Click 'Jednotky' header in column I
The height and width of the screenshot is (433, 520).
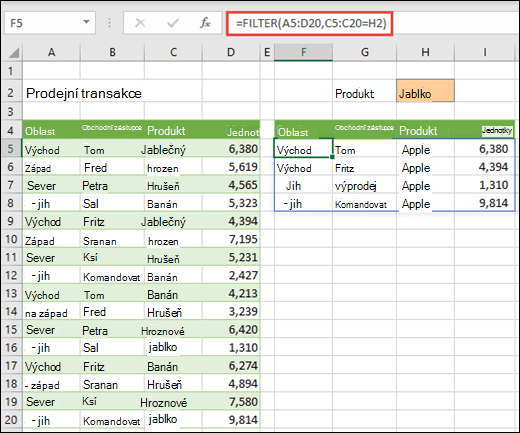click(484, 130)
